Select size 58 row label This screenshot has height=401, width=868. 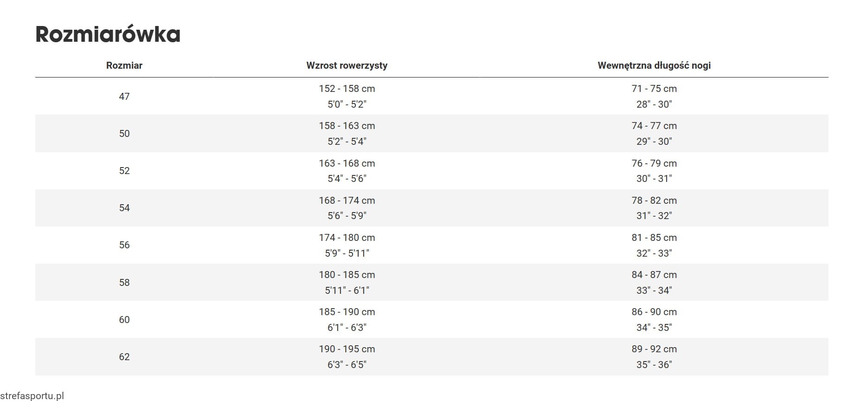pos(124,283)
